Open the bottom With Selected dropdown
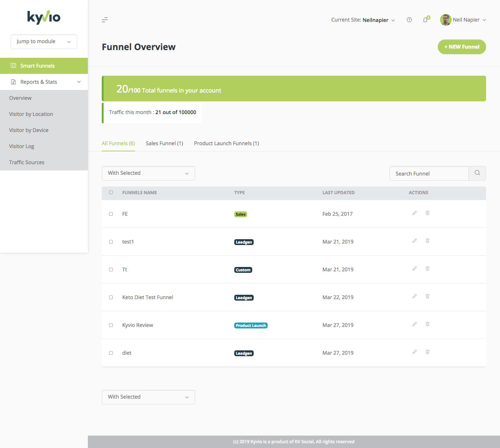 click(x=148, y=397)
